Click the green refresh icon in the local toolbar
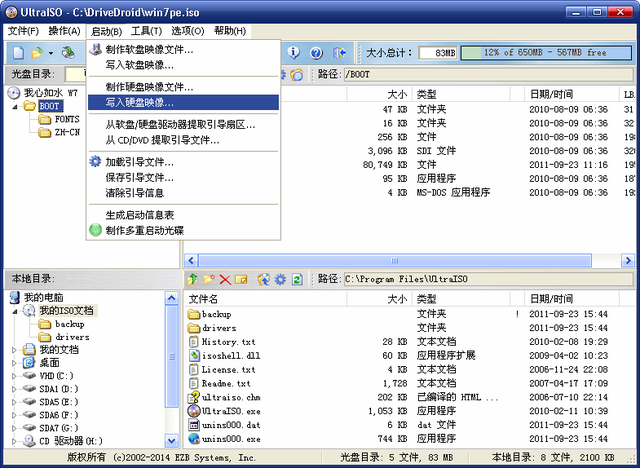The image size is (640, 468). [x=297, y=279]
